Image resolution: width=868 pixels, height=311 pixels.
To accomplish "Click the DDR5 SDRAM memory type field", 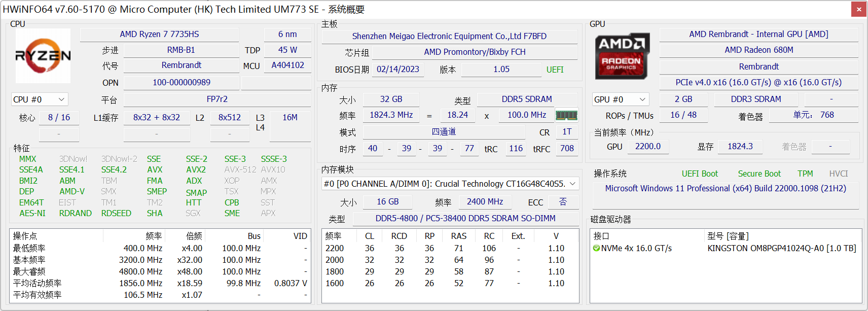I will pos(527,99).
